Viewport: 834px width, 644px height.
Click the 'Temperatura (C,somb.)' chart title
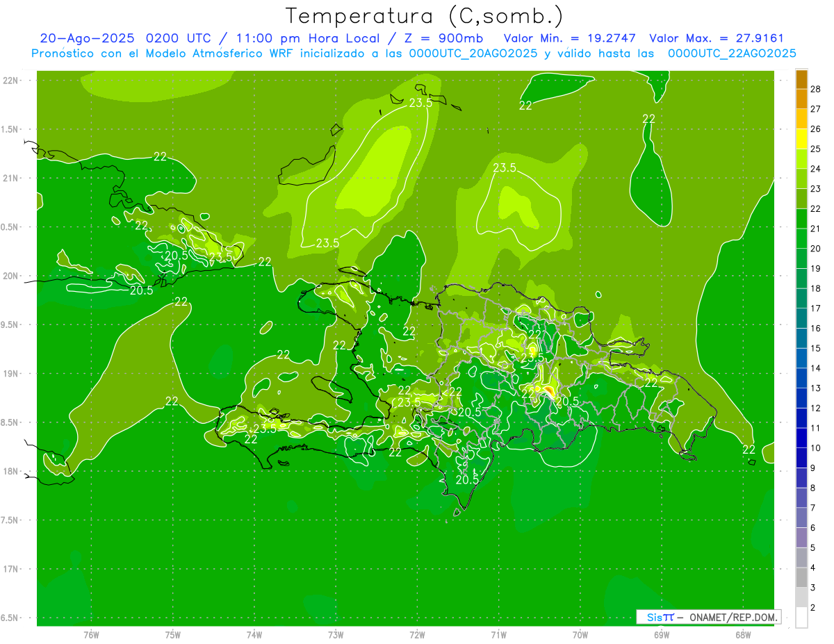click(x=424, y=16)
